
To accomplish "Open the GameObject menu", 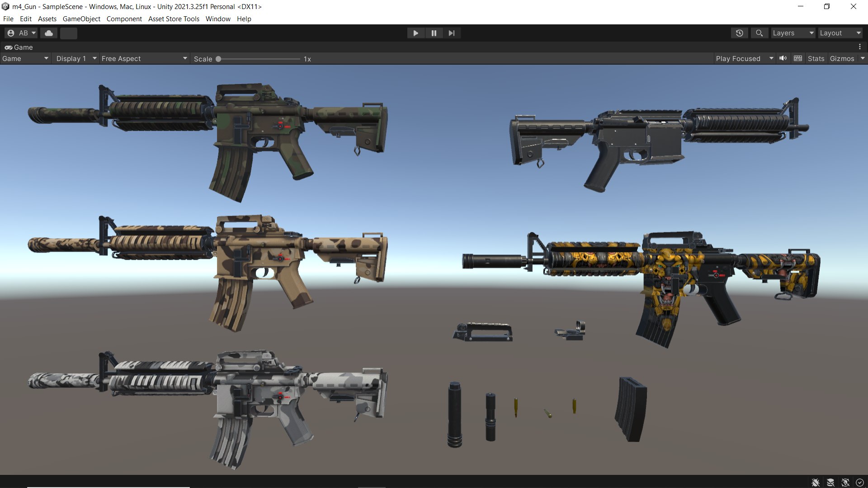I will (x=81, y=19).
